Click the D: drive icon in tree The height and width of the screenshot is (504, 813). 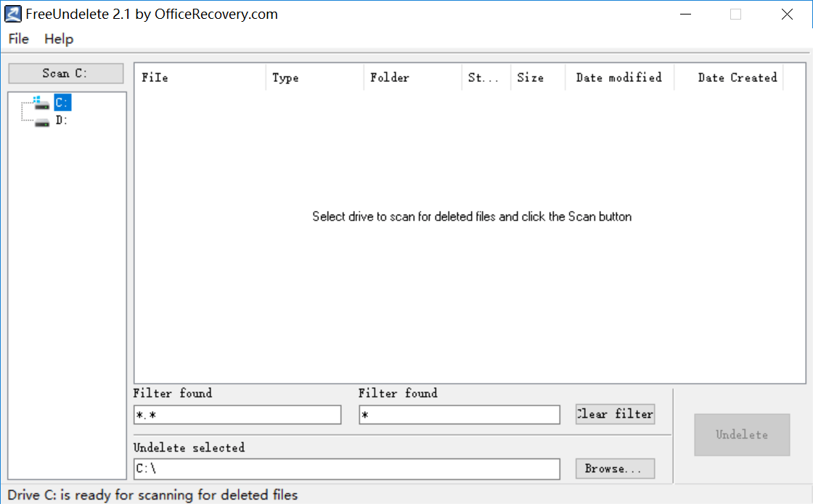coord(42,121)
